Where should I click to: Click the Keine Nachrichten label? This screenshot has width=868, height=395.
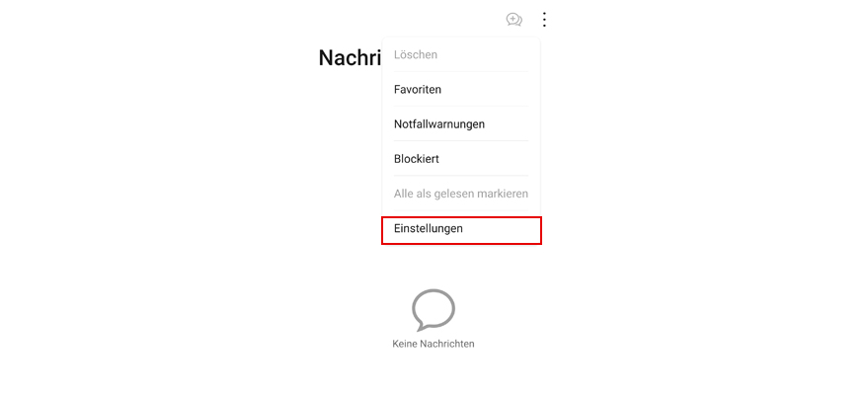click(434, 344)
